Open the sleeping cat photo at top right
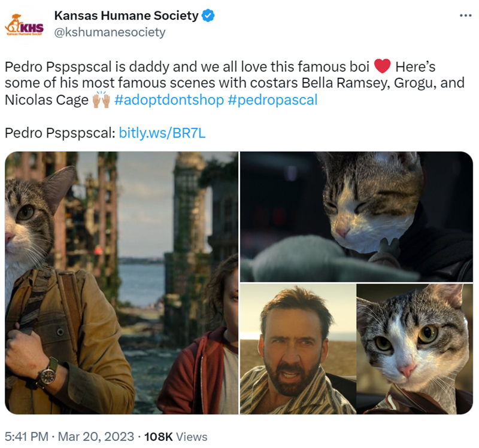479x448 pixels. coord(356,215)
